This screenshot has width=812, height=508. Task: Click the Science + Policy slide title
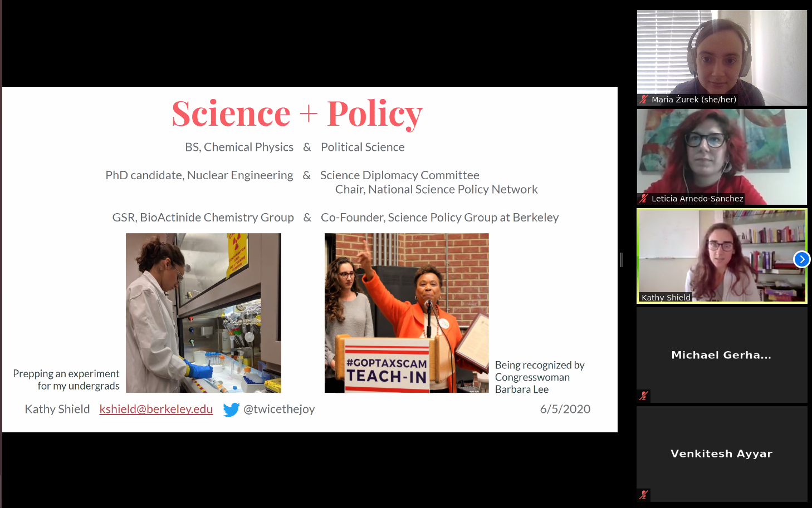(297, 113)
